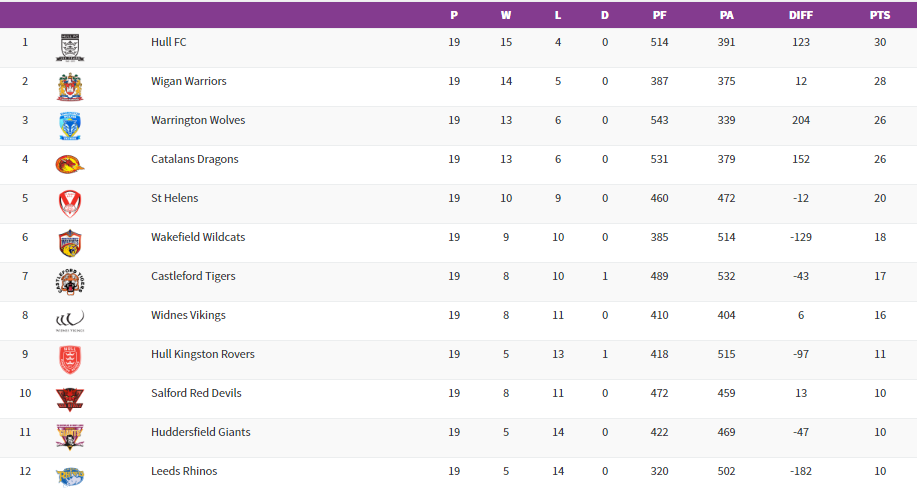Click the Hull FC club crest

click(70, 48)
